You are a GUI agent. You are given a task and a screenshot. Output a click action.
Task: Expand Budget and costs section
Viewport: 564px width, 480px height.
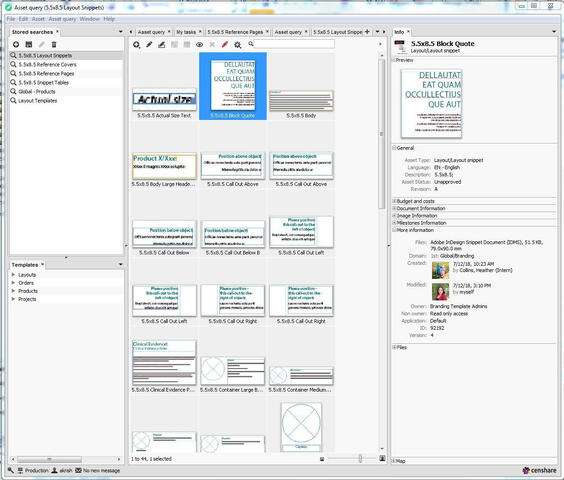[394, 201]
